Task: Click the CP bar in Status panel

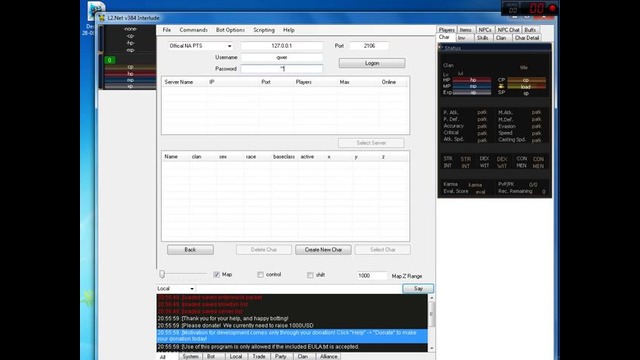Action: click(526, 80)
